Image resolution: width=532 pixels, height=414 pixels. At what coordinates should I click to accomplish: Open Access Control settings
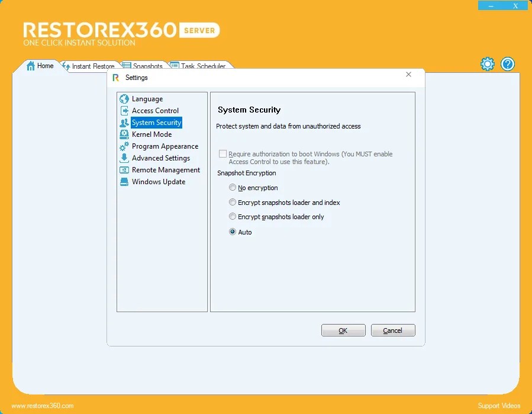pos(155,111)
